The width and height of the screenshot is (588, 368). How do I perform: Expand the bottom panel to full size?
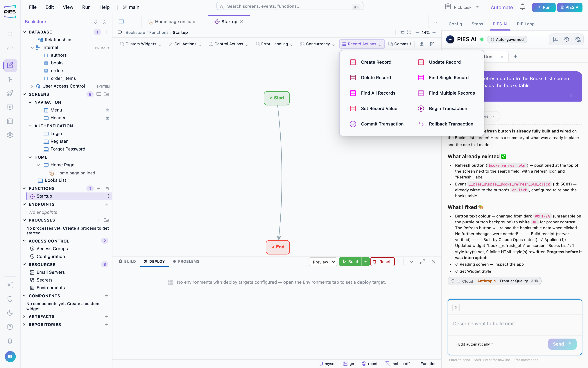click(x=423, y=262)
